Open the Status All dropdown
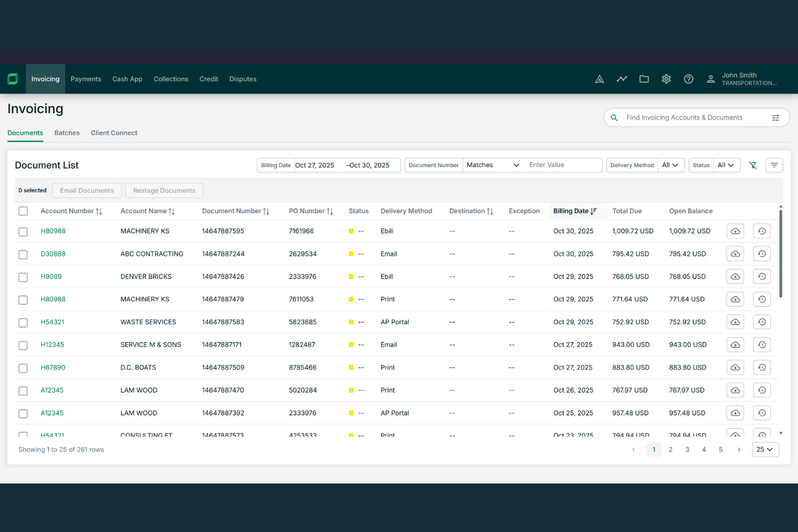 (726, 165)
